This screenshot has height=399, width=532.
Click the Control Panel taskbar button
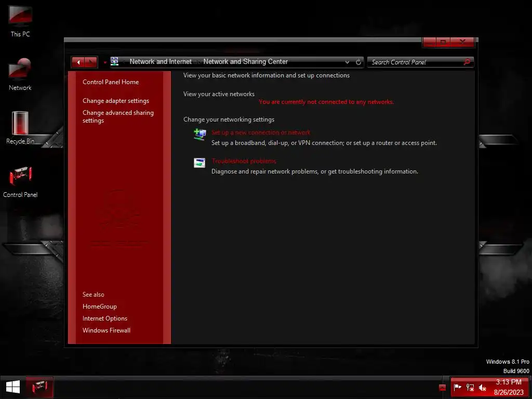[x=39, y=387]
